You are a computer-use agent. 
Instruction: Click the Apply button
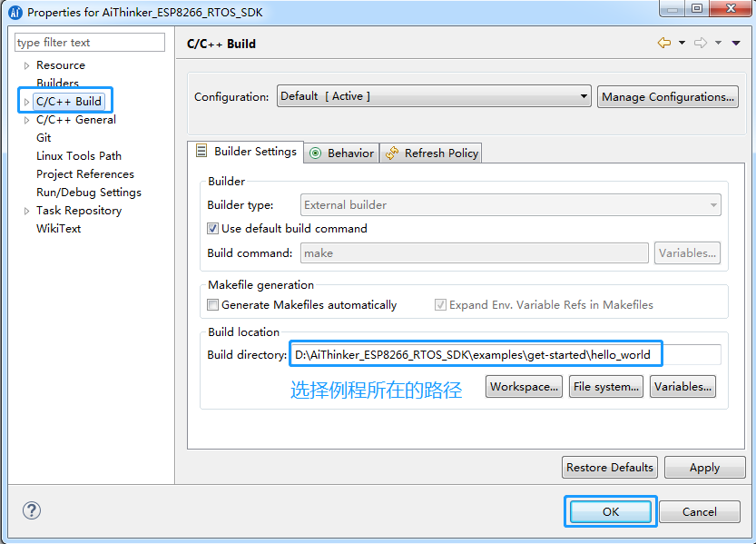pyautogui.click(x=704, y=468)
